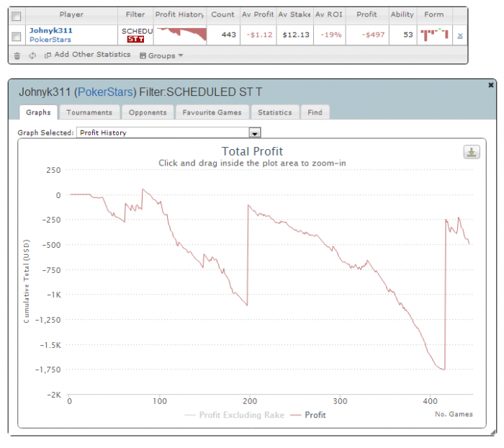
Task: Click the refresh icon beside trash
Action: point(32,55)
